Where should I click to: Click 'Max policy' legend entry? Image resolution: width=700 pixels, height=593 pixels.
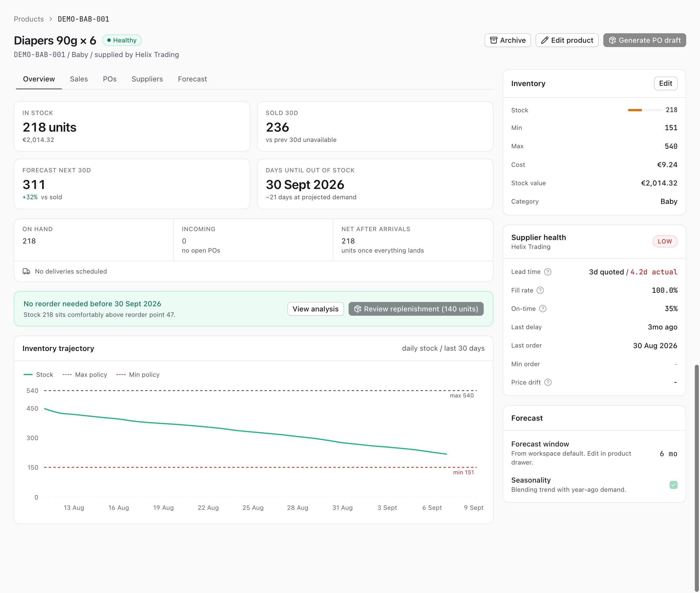pos(84,374)
